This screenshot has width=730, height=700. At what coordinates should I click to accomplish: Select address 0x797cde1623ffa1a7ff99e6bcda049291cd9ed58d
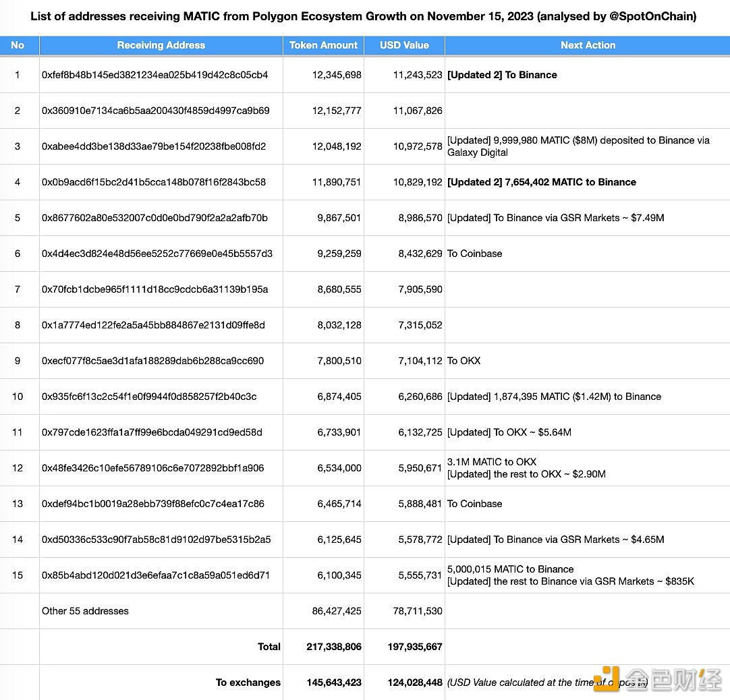[x=152, y=432]
